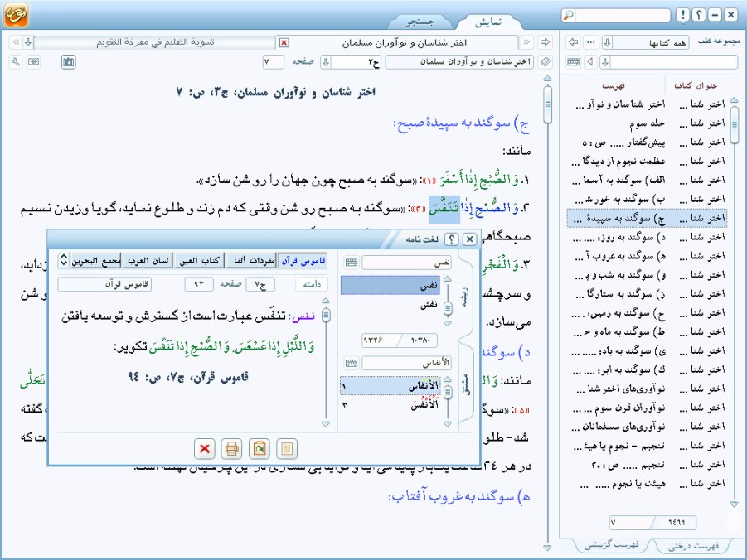
Task: Click the dictionary tabs up-down stepper
Action: pos(63,260)
